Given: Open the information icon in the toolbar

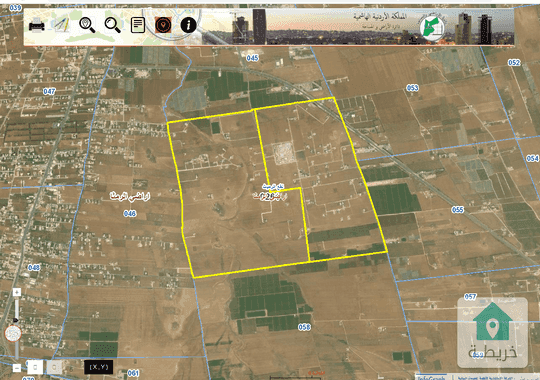Looking at the screenshot, I should [x=188, y=25].
